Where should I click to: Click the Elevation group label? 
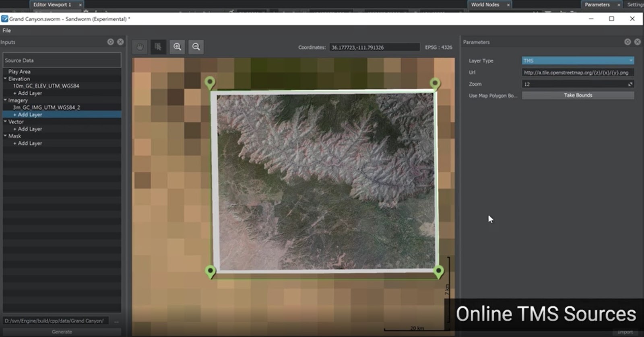click(x=19, y=79)
